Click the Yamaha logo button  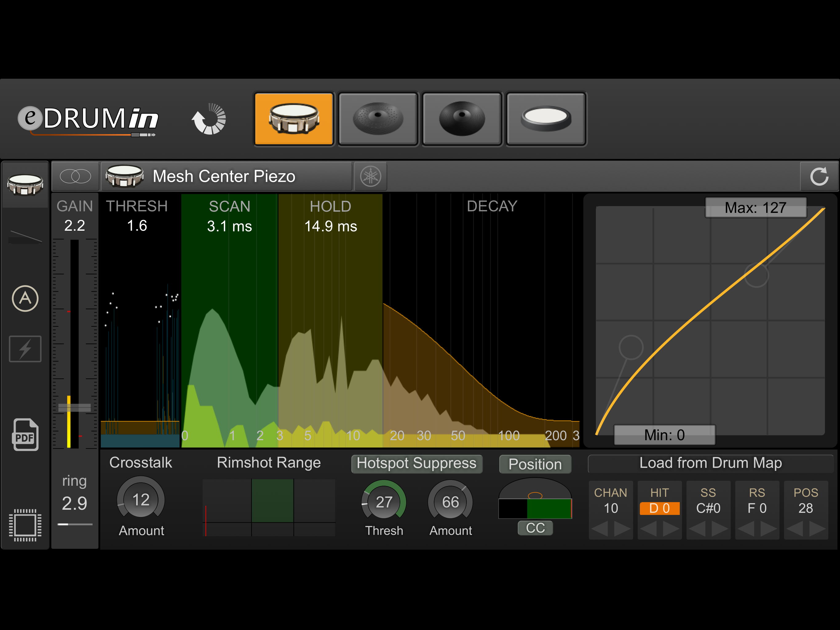(370, 176)
